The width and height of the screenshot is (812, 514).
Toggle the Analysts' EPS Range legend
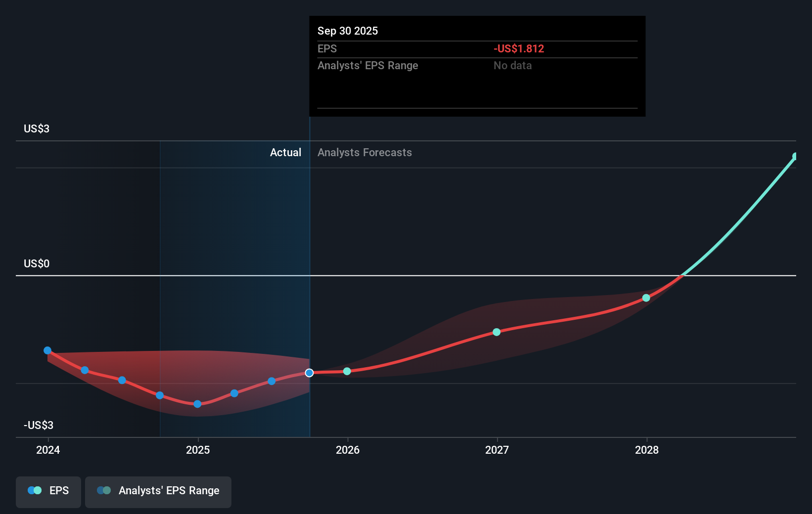158,492
